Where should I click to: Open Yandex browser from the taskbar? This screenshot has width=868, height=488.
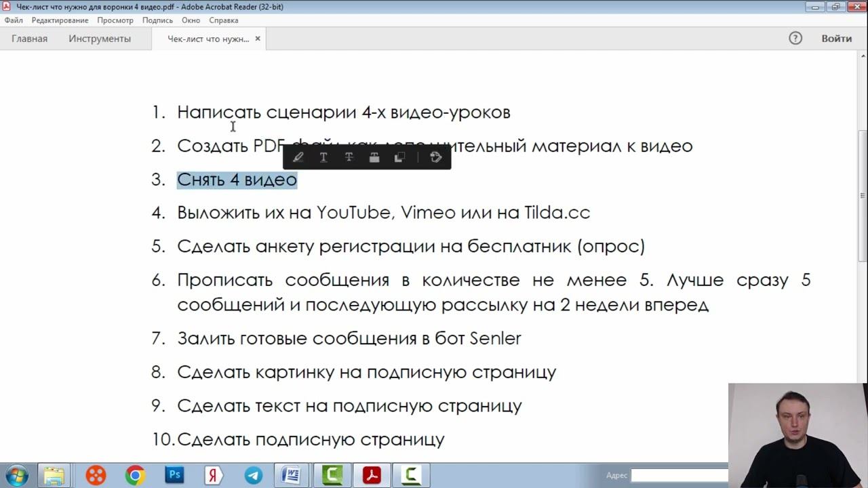coord(214,475)
